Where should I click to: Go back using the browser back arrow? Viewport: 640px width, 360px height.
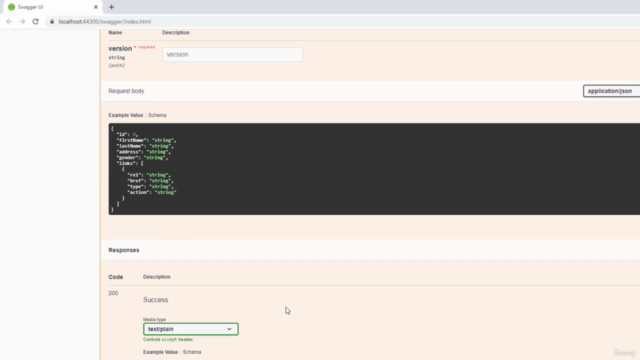[x=9, y=22]
